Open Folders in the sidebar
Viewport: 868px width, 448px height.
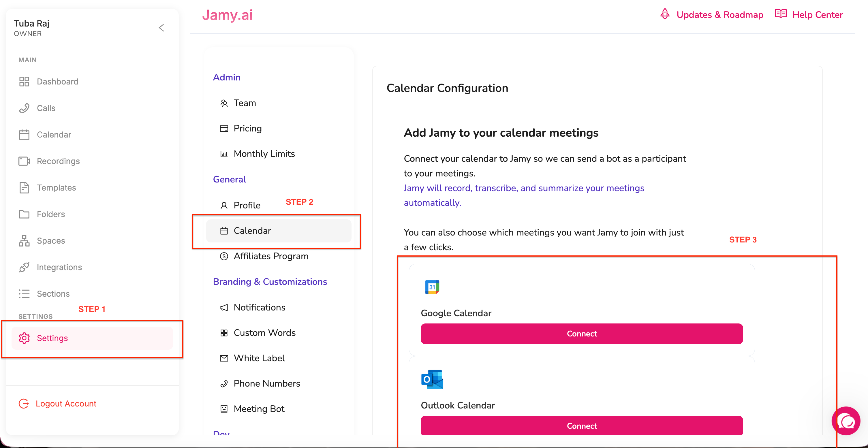[x=51, y=214]
